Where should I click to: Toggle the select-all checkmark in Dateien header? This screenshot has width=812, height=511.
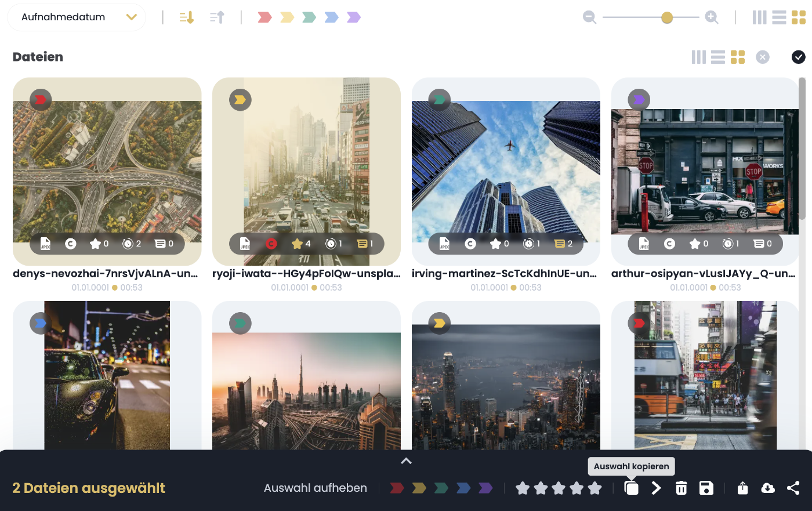click(798, 57)
